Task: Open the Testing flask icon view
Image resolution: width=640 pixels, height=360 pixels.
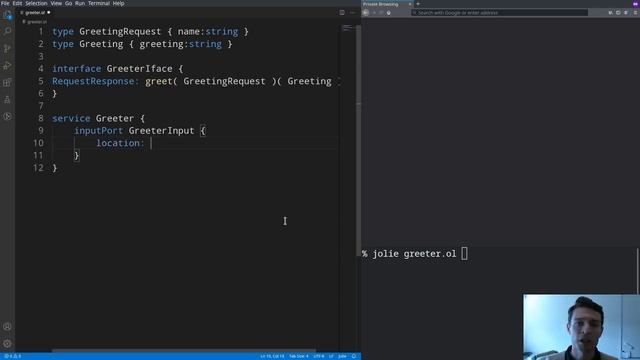Action: tap(7, 100)
